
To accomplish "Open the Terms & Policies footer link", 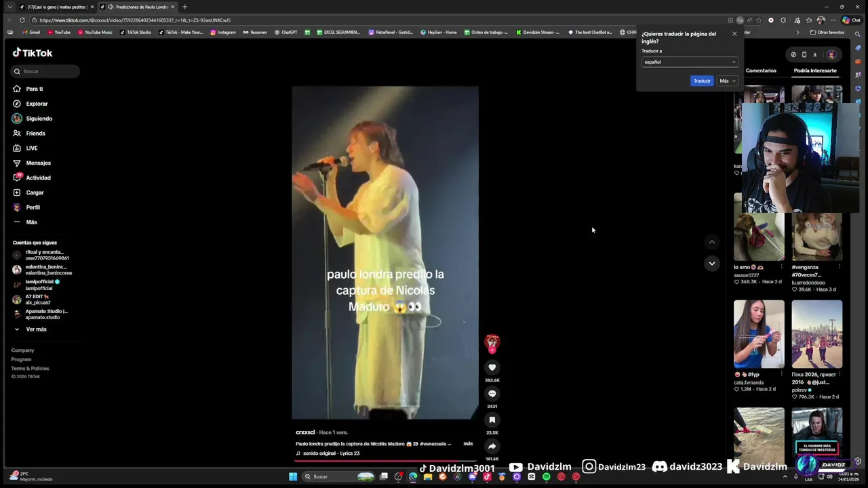I will click(30, 369).
